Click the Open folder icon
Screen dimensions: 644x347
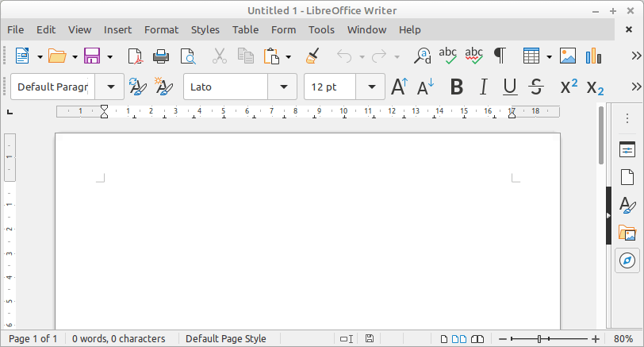tap(57, 56)
